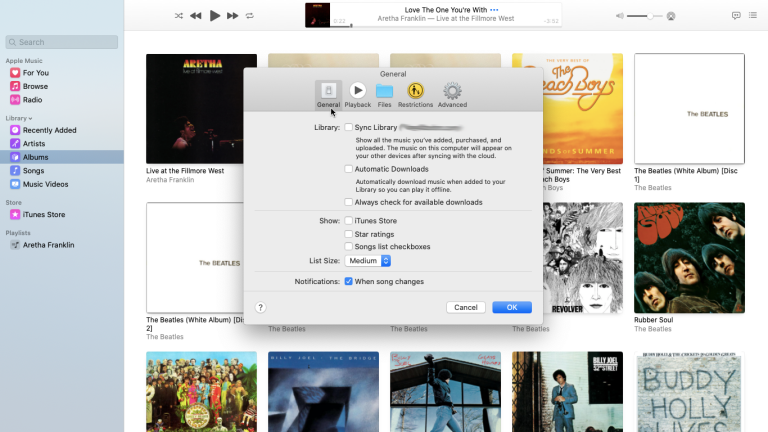Open Billy Joel The Bridge album cover
This screenshot has width=768, height=432.
tap(323, 392)
